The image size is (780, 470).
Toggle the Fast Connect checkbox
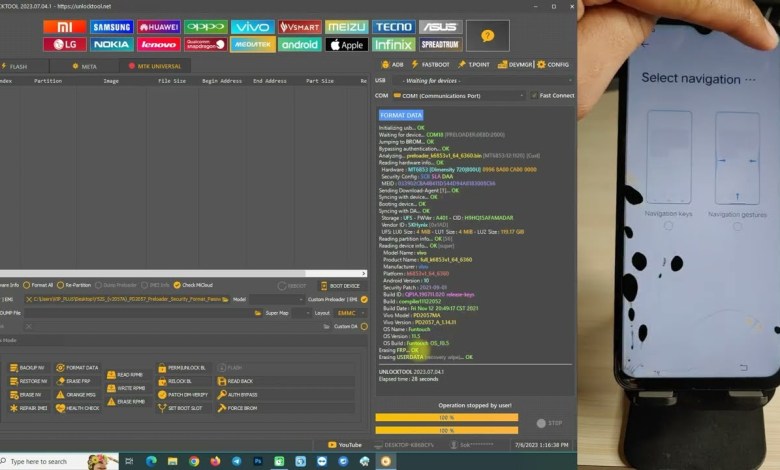pyautogui.click(x=534, y=95)
